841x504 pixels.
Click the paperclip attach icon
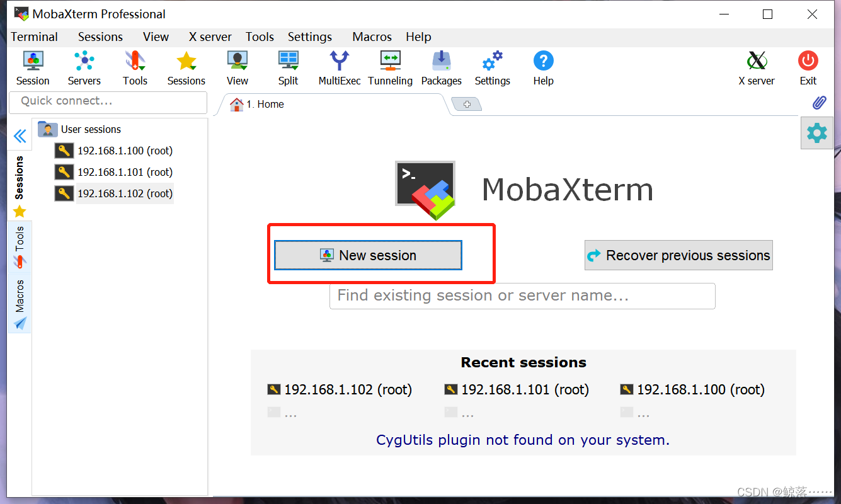point(818,103)
